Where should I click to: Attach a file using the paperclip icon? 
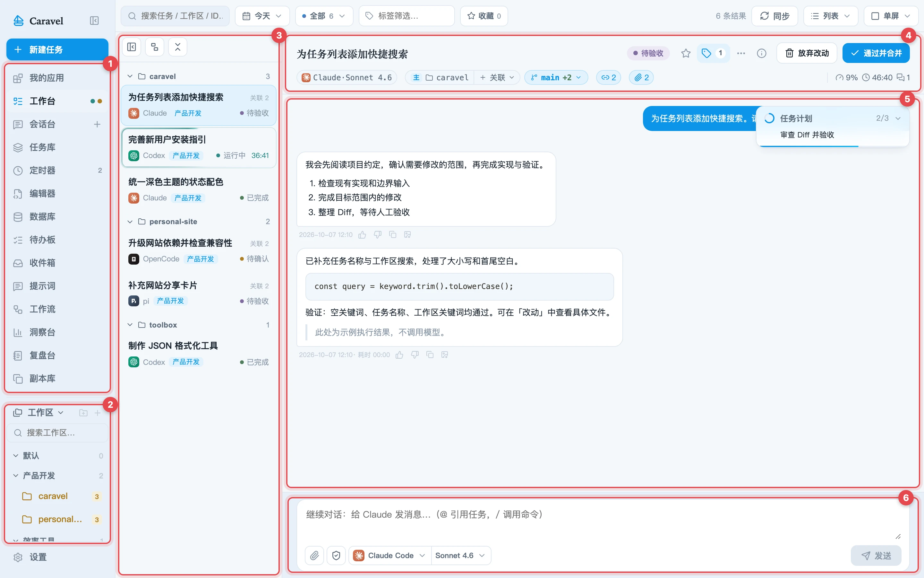coord(315,556)
